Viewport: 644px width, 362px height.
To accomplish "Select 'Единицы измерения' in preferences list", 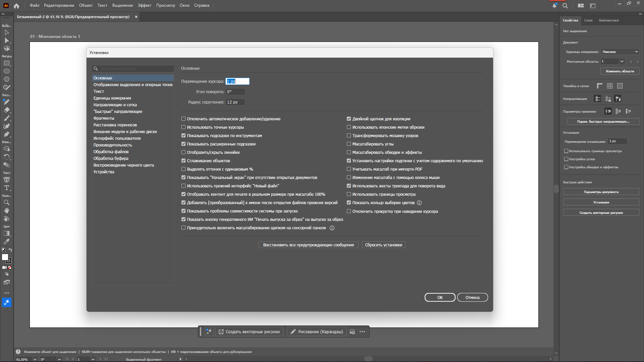I will click(112, 98).
